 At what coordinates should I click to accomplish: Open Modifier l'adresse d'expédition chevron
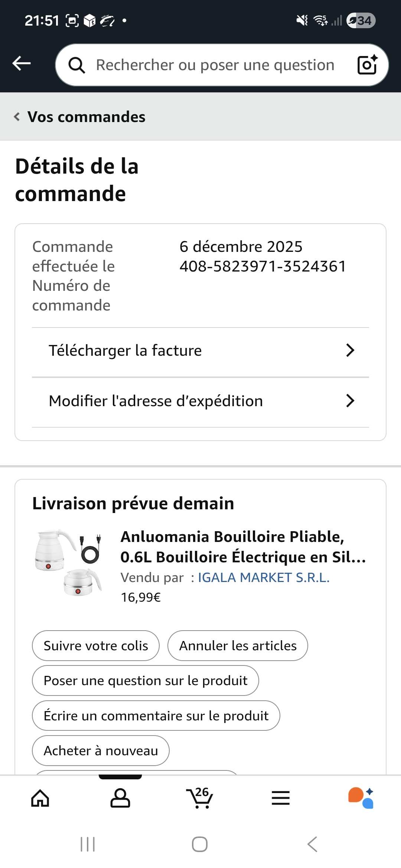click(350, 401)
